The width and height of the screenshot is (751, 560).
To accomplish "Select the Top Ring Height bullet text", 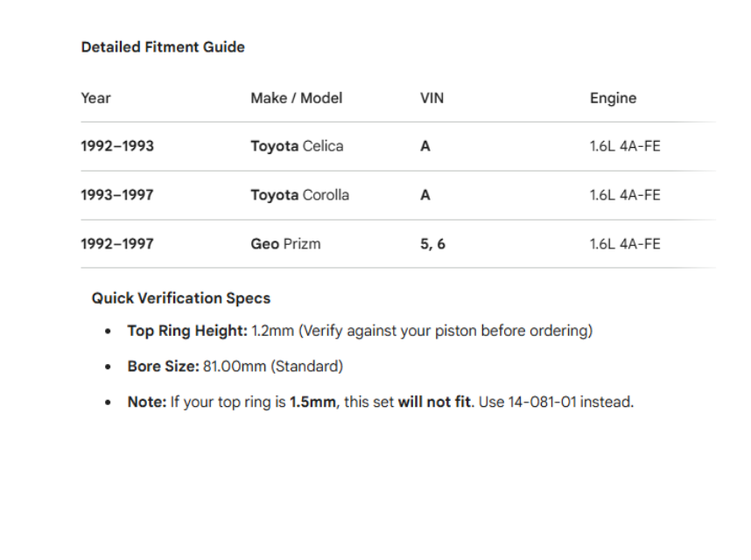I will pyautogui.click(x=360, y=331).
